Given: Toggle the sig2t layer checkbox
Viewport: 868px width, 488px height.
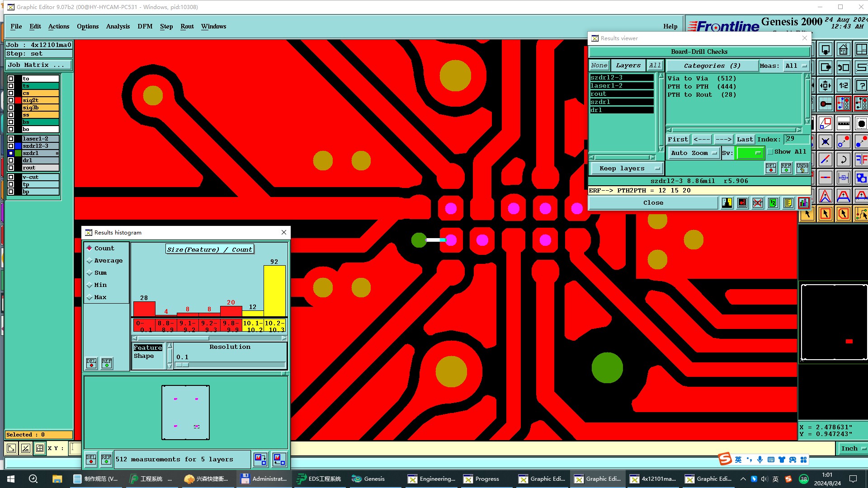Looking at the screenshot, I should click(11, 100).
